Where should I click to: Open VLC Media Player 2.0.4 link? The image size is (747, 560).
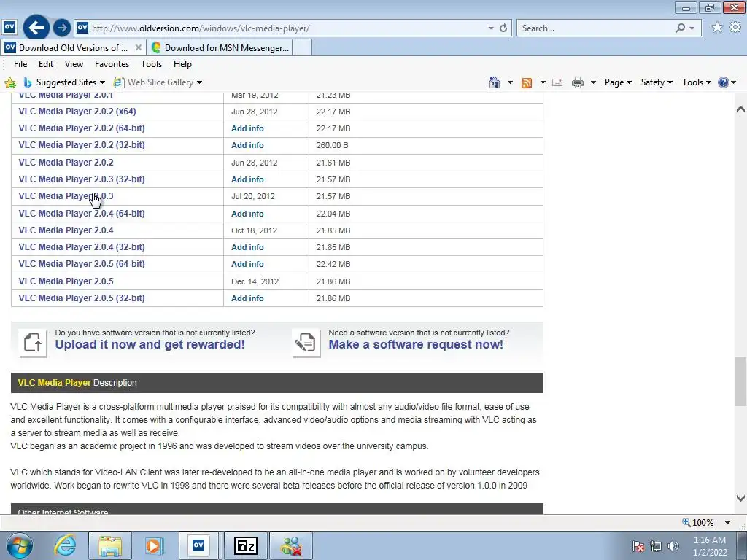point(66,230)
